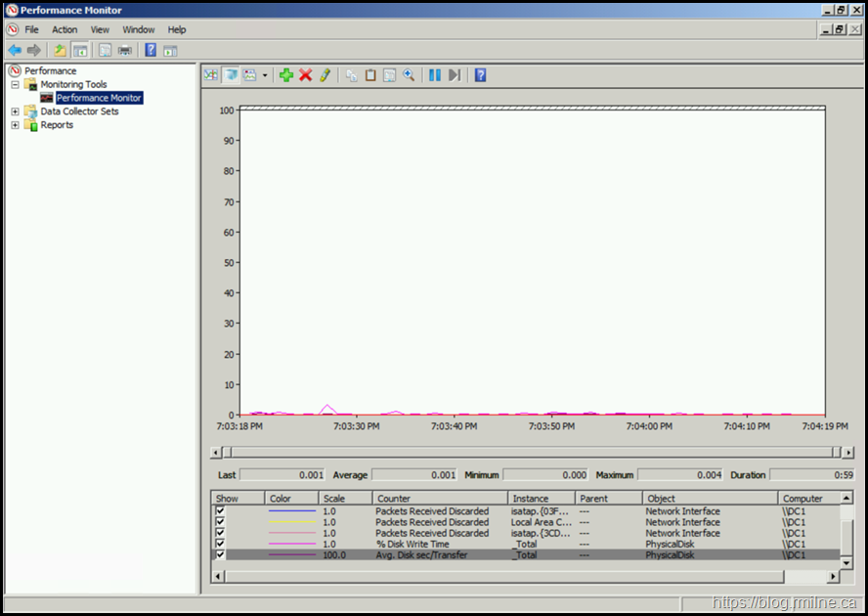Click the Zoom magnifier icon in graph toolbar
Viewport: 868px width, 616px height.
(409, 75)
